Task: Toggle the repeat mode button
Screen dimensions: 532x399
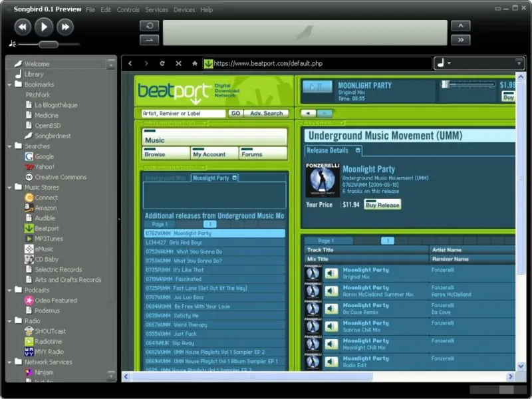Action: [149, 26]
